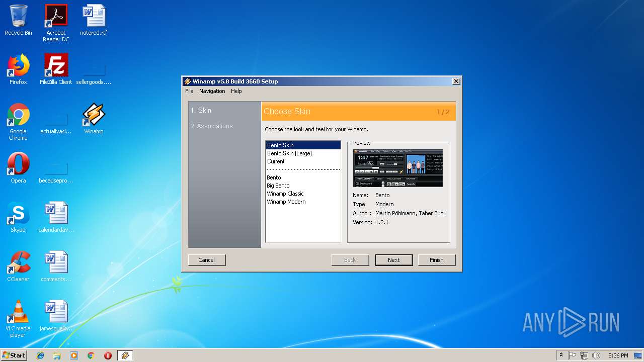
Task: Open the Help menu in setup
Action: point(236,91)
